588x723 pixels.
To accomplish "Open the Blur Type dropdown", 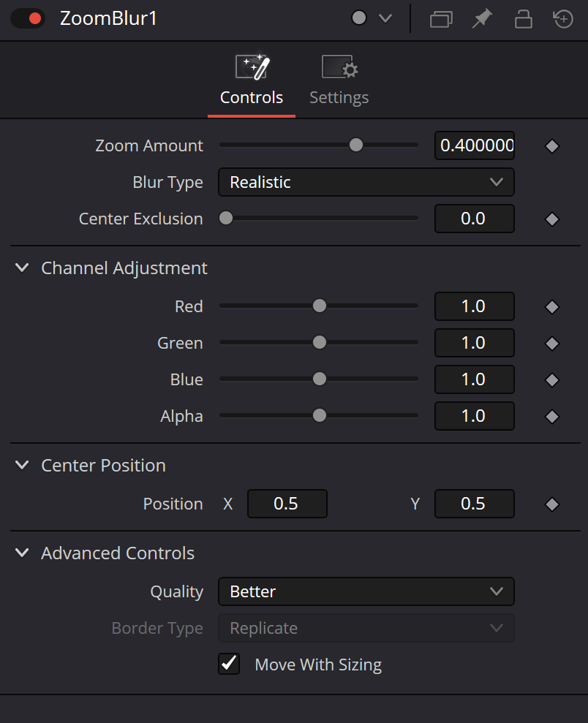I will click(366, 182).
